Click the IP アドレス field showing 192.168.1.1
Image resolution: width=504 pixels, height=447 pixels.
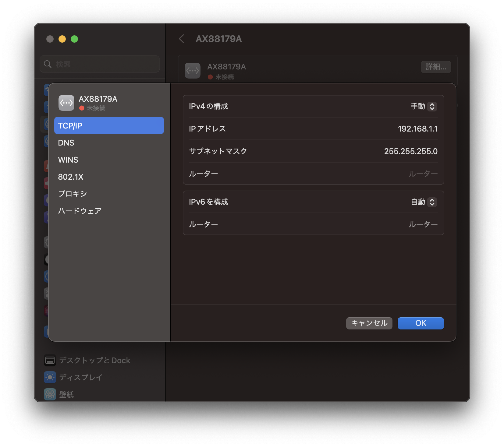tap(418, 128)
